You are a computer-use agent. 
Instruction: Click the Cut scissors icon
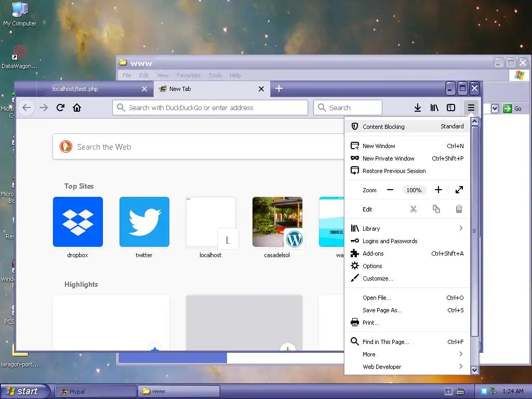413,209
